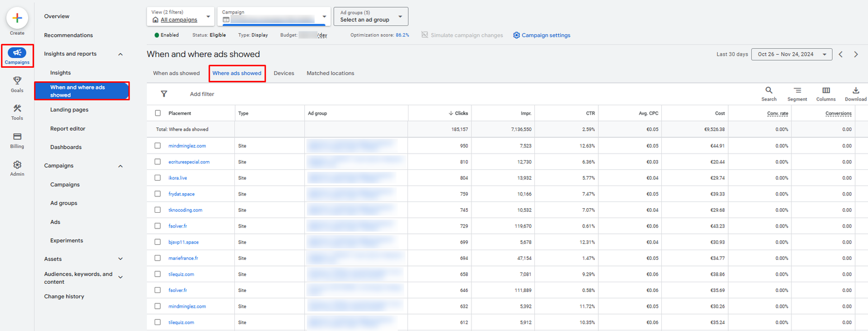Screen dimensions: 868x331
Task: Open the Campaigns megaphone icon
Action: click(17, 53)
